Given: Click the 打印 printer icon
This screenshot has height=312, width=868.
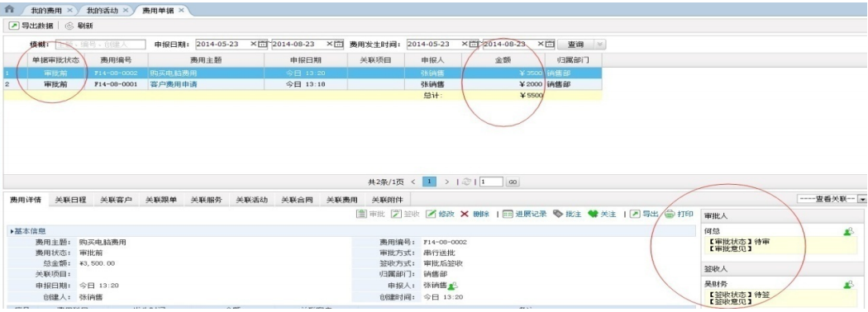Looking at the screenshot, I should pyautogui.click(x=670, y=214).
